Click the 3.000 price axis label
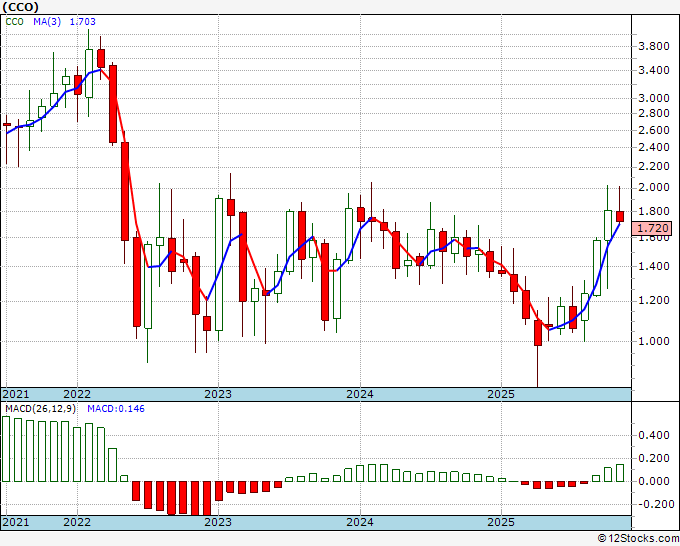This screenshot has width=680, height=546. pos(654,98)
